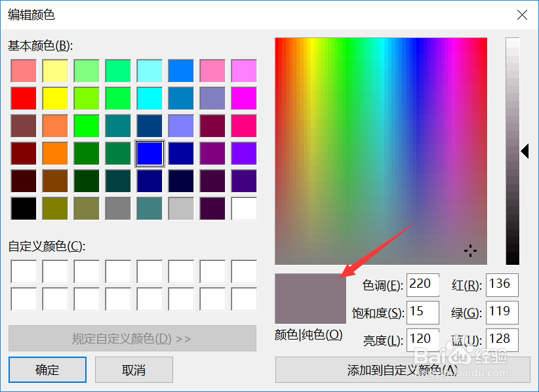Select the violet purple swatch
This screenshot has width=539, height=392.
[x=244, y=153]
